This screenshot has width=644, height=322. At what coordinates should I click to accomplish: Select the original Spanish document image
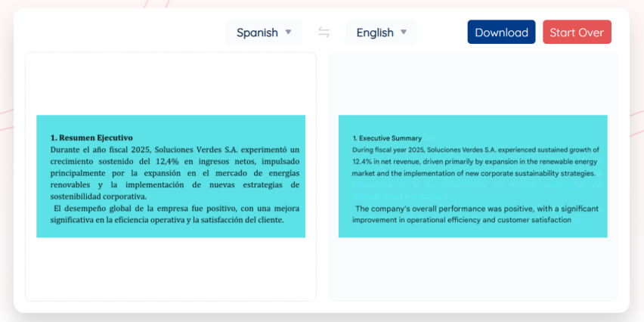point(171,176)
